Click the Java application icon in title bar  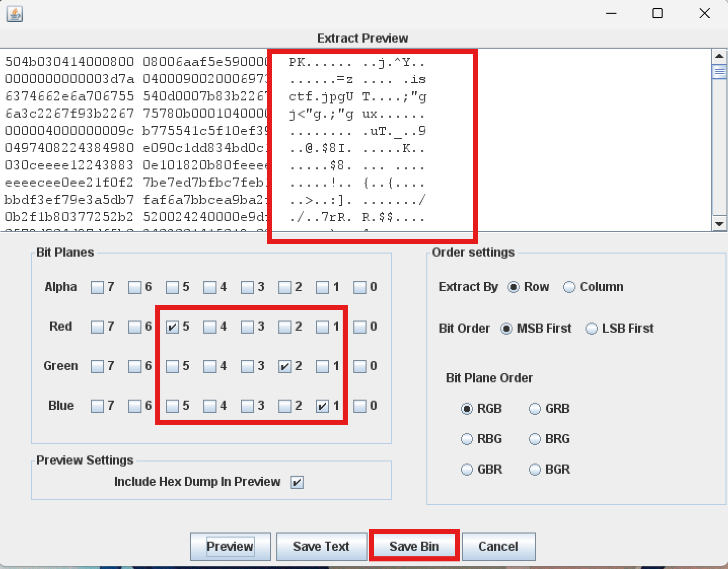point(15,14)
